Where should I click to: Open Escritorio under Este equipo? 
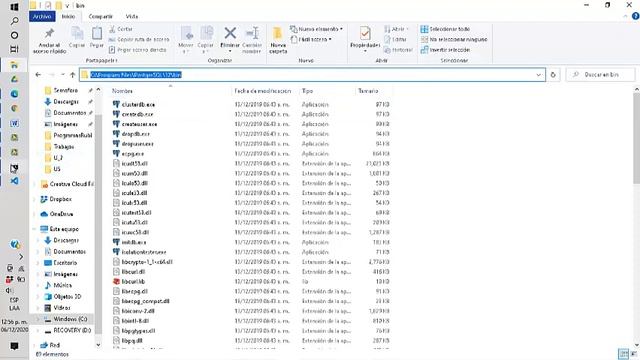tap(65, 263)
